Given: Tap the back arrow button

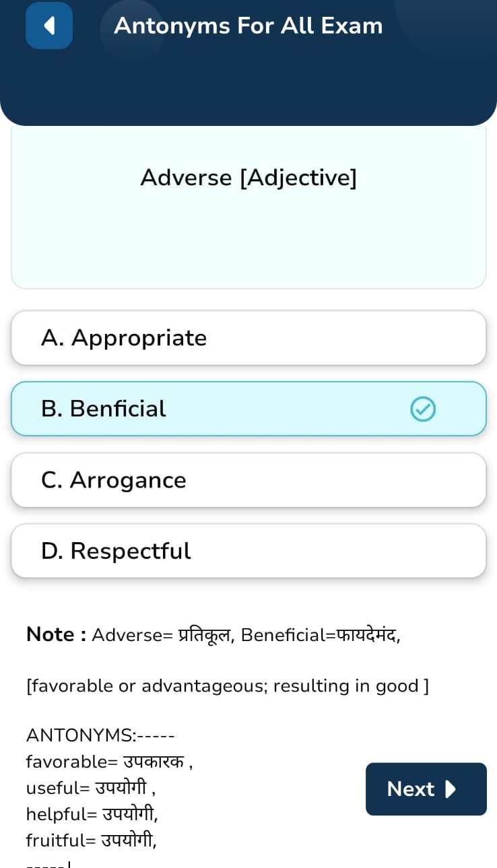Looking at the screenshot, I should coord(49,26).
